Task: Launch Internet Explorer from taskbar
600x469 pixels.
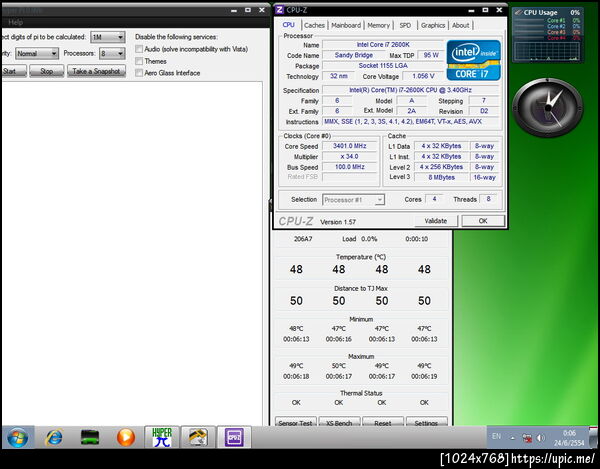Action: click(54, 437)
